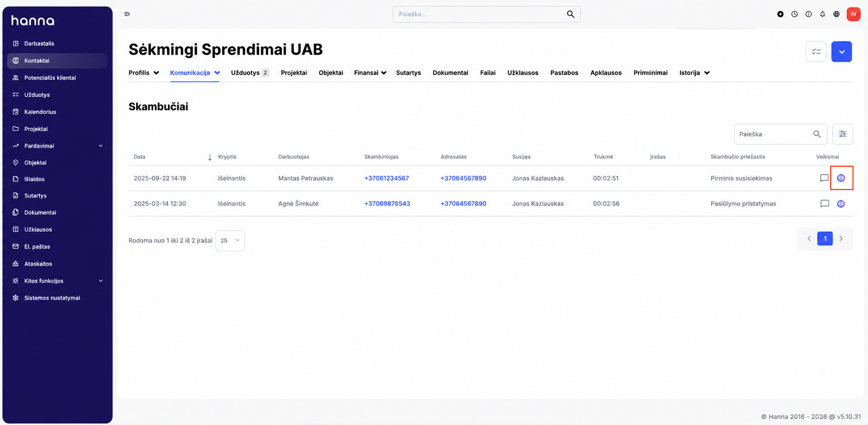Screen dimensions: 868x425
Task: Open the Profilis tab dropdown
Action: [x=144, y=73]
